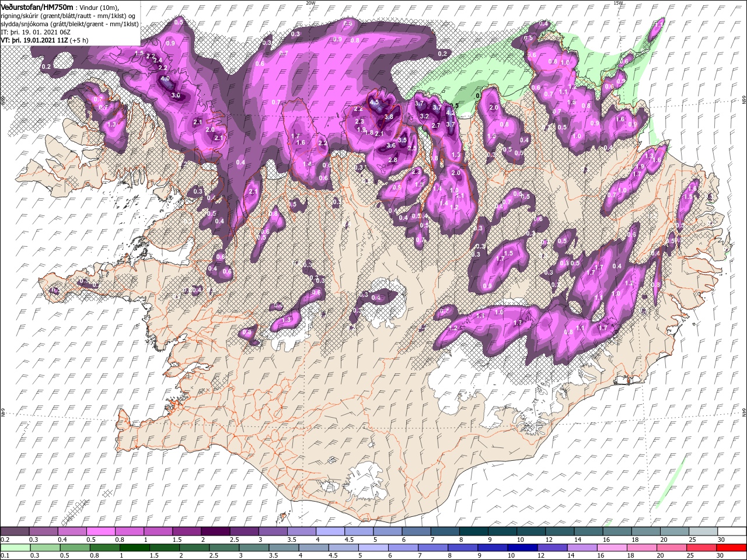Click the 2.8 snowfall value on the map

[x=393, y=160]
